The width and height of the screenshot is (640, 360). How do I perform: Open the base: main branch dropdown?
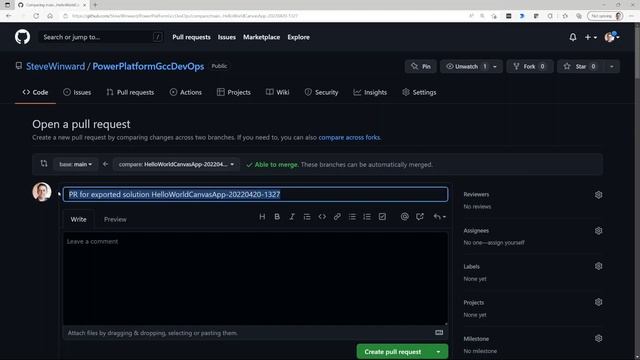[76, 164]
